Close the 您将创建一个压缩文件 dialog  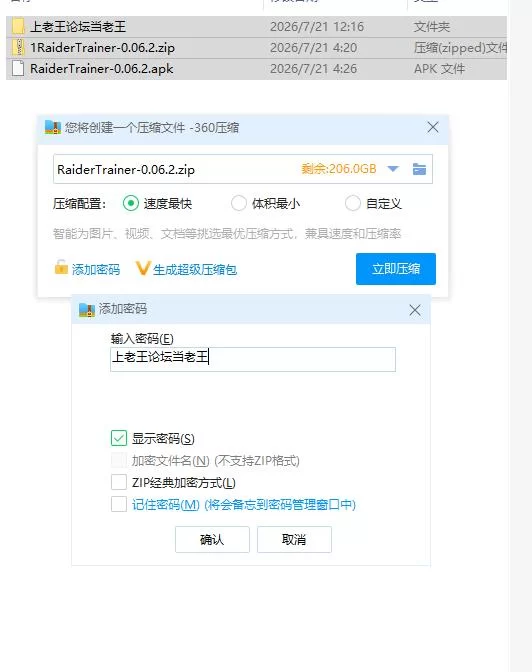(433, 127)
